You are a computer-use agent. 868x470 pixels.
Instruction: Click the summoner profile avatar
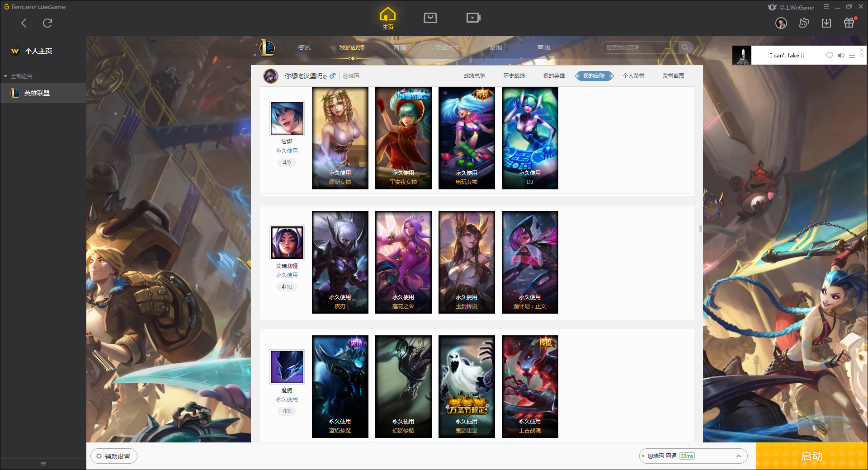click(x=271, y=76)
